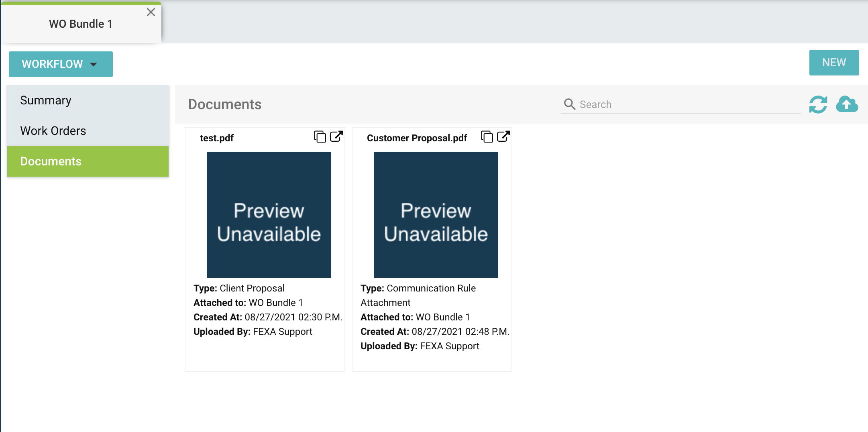Image resolution: width=868 pixels, height=432 pixels.
Task: Select the WO Bundle 1 tab
Action: pyautogui.click(x=82, y=23)
